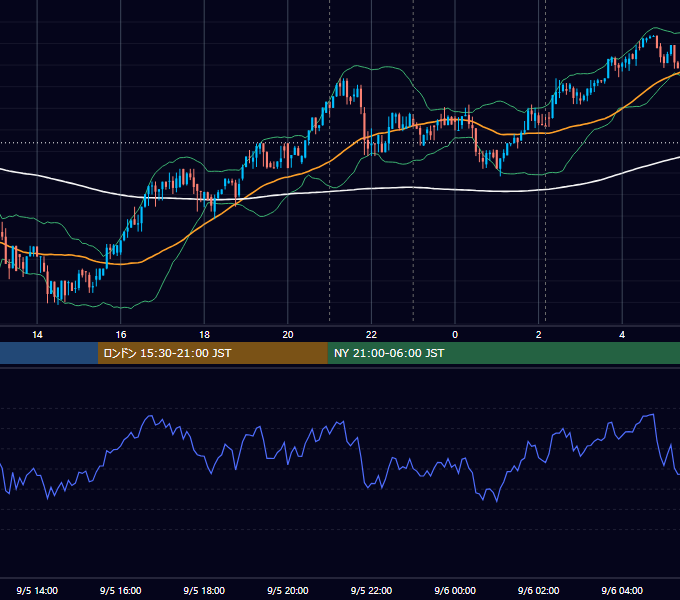Click the 9/5 18:00 date label
Image resolution: width=680 pixels, height=600 pixels.
(204, 590)
